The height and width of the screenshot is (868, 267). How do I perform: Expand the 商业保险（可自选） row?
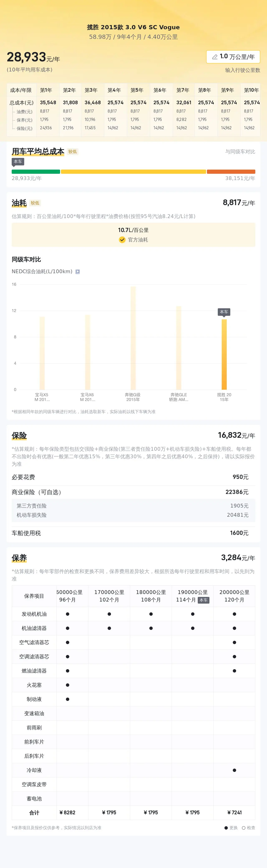133,492
